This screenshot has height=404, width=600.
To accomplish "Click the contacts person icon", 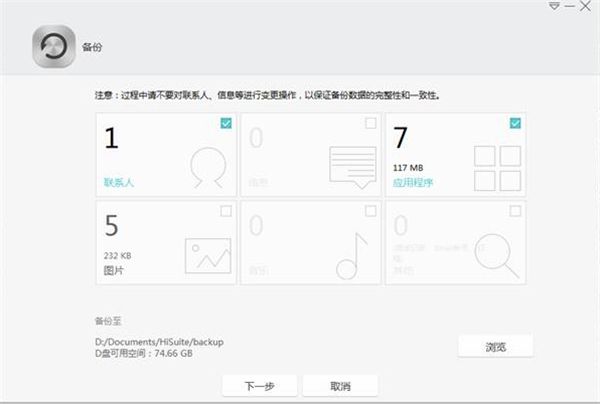I will pos(208,167).
